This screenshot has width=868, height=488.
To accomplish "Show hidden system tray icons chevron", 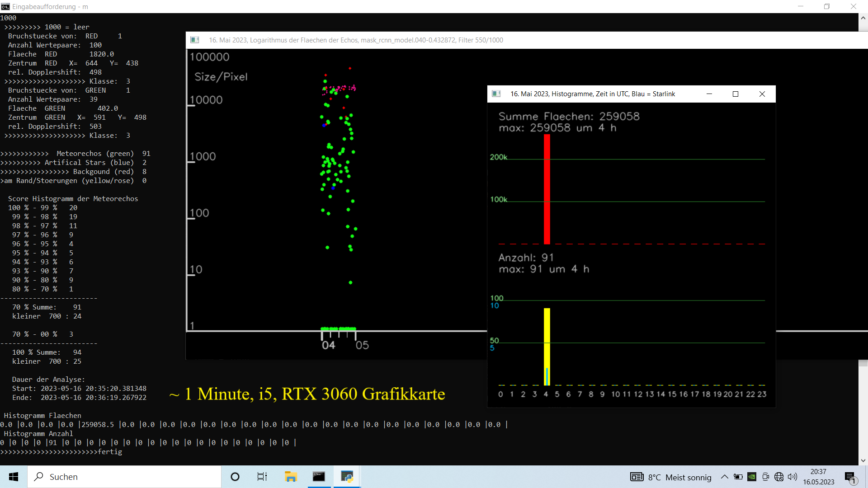I will coord(724,477).
